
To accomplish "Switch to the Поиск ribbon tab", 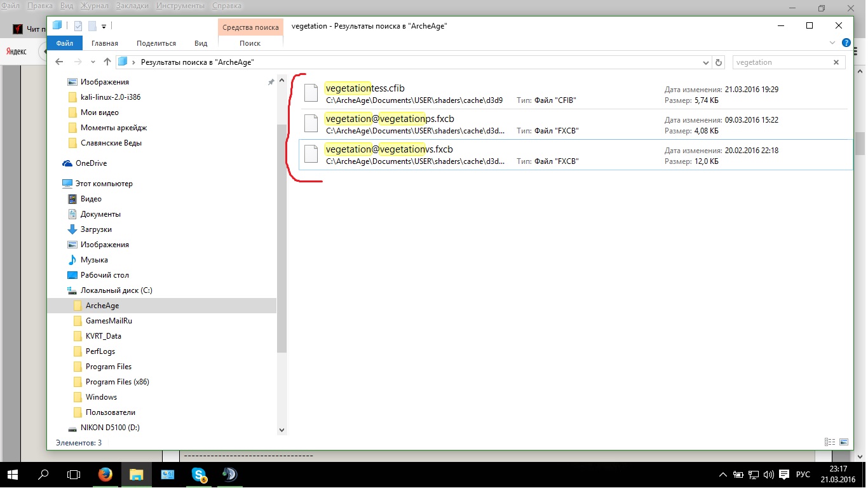I will click(250, 43).
